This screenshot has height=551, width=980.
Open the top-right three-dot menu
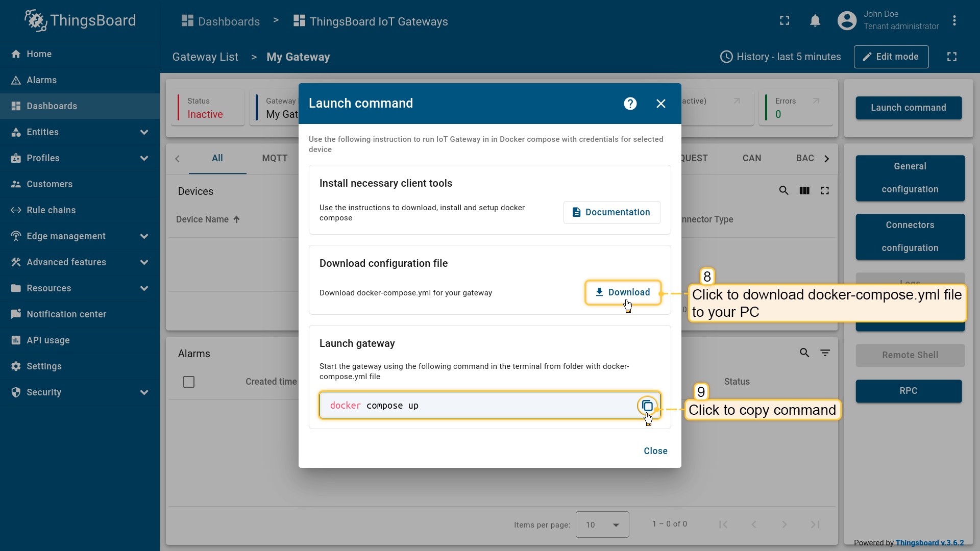[954, 20]
